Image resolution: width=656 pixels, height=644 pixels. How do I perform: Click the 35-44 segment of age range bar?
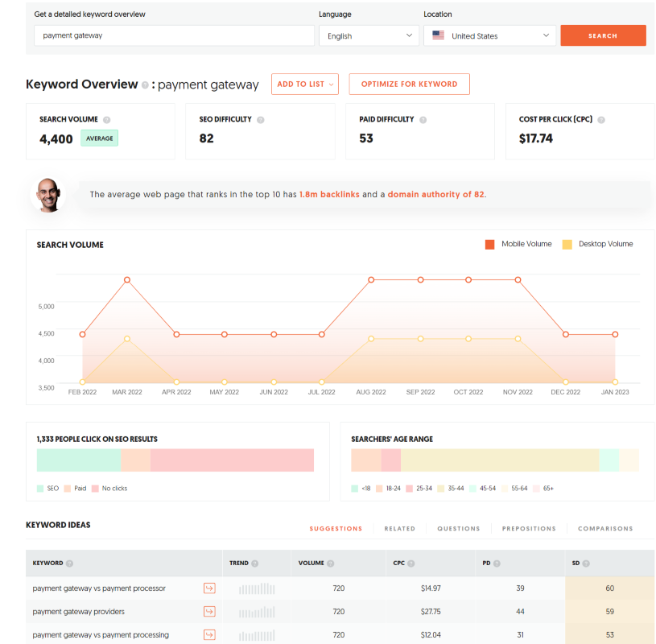[500, 460]
